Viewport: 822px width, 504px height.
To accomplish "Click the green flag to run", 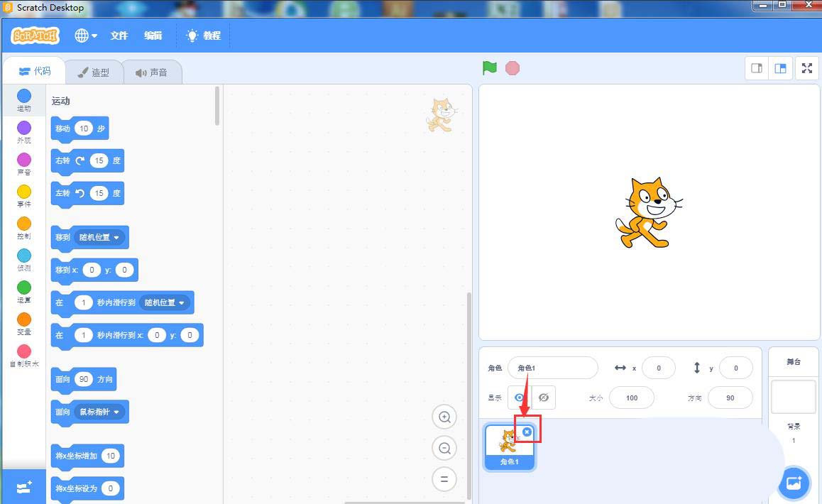I will point(489,68).
